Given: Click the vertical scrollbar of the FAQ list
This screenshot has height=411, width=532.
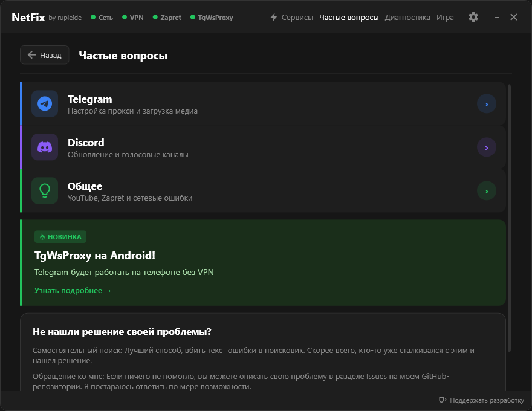Looking at the screenshot, I should point(509,218).
